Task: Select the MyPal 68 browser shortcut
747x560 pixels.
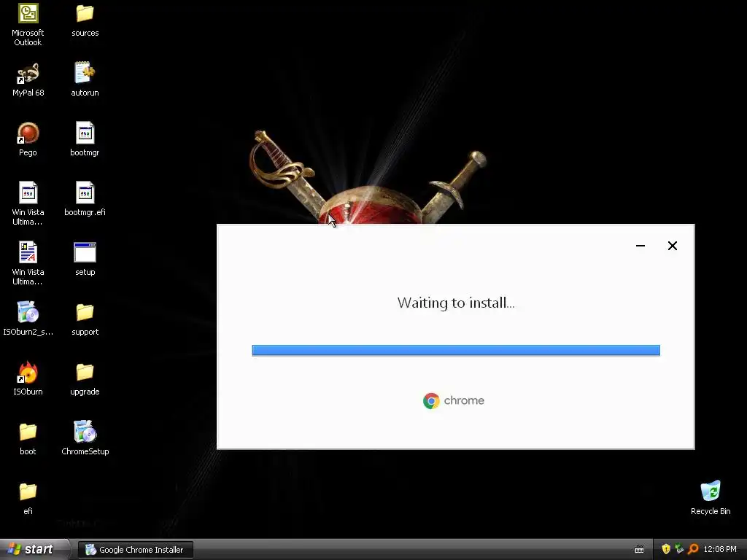Action: 28,74
